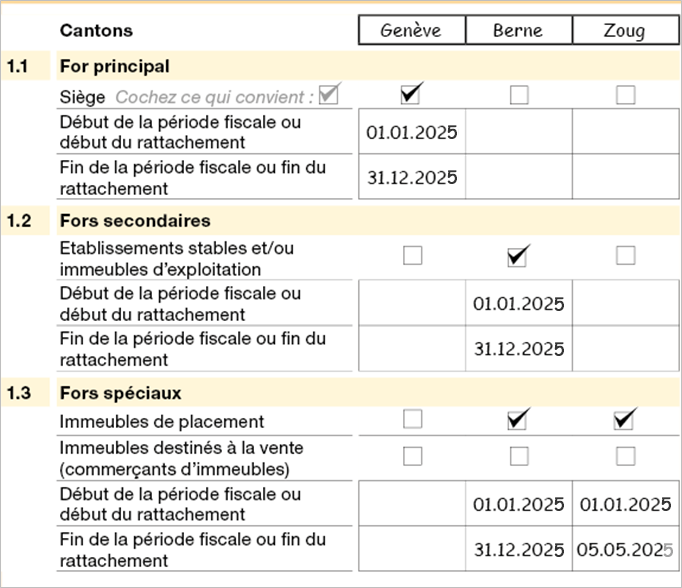Select the Berne canton header field
This screenshot has width=682, height=588.
tap(518, 30)
